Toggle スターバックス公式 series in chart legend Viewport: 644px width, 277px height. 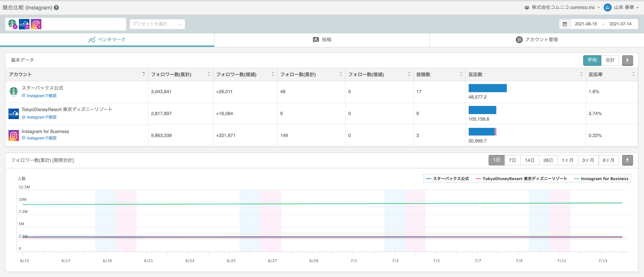click(448, 179)
